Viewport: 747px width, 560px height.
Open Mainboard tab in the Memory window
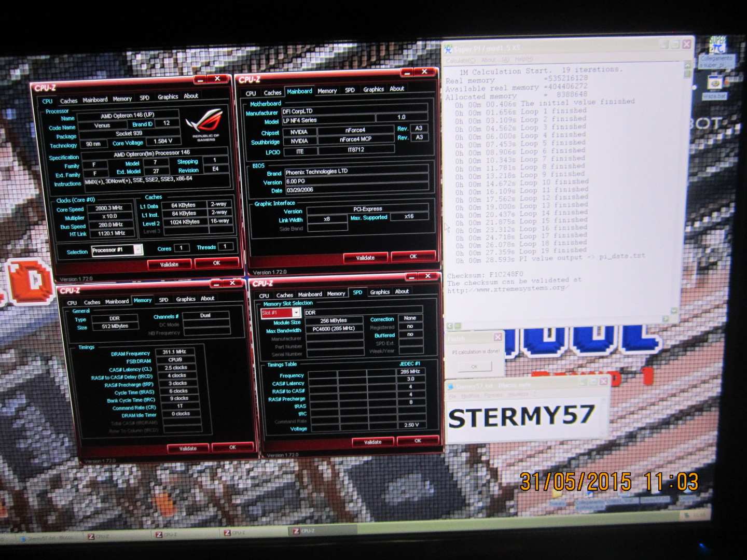(117, 301)
